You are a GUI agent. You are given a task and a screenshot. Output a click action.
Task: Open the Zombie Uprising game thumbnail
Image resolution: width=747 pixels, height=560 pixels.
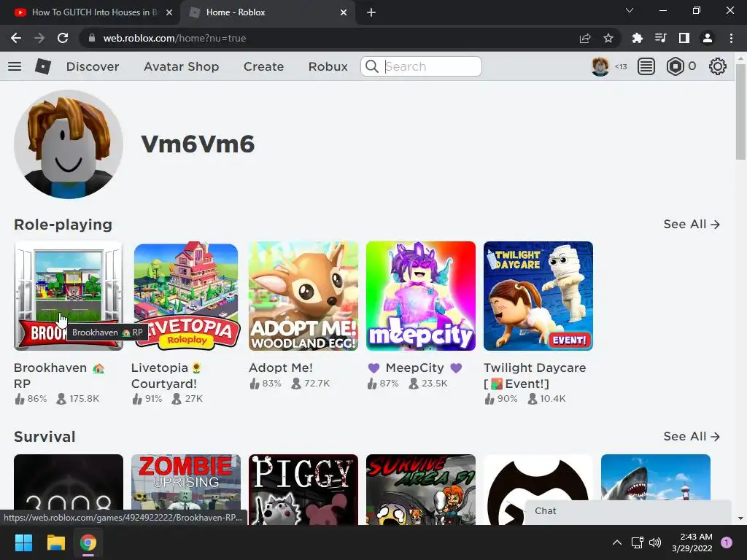pos(186,489)
